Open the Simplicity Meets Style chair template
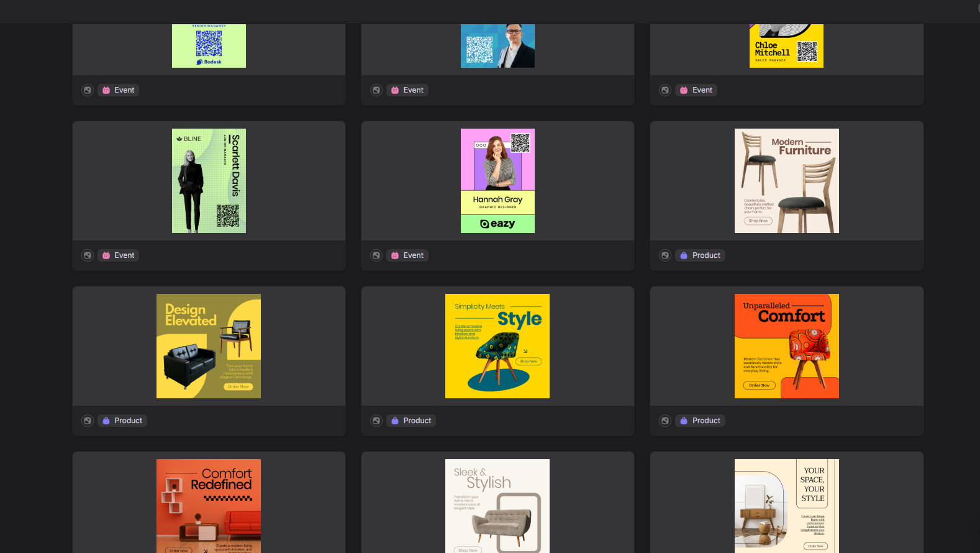The height and width of the screenshot is (553, 980). [x=497, y=346]
